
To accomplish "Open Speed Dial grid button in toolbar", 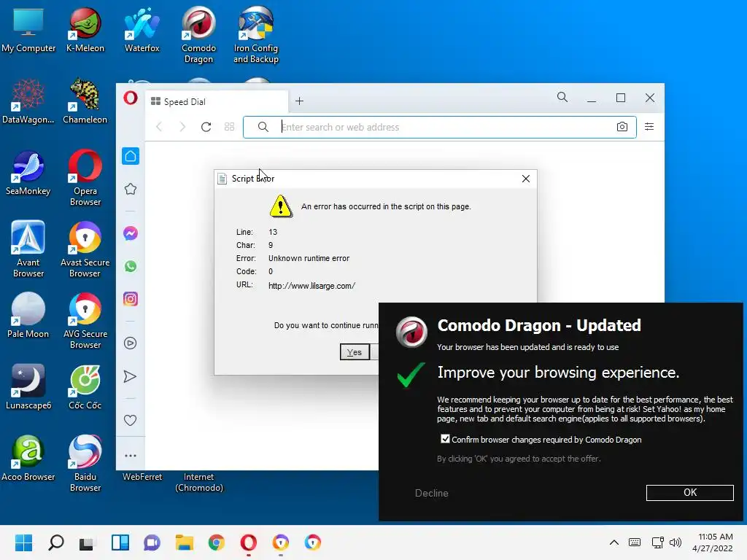I will (230, 127).
